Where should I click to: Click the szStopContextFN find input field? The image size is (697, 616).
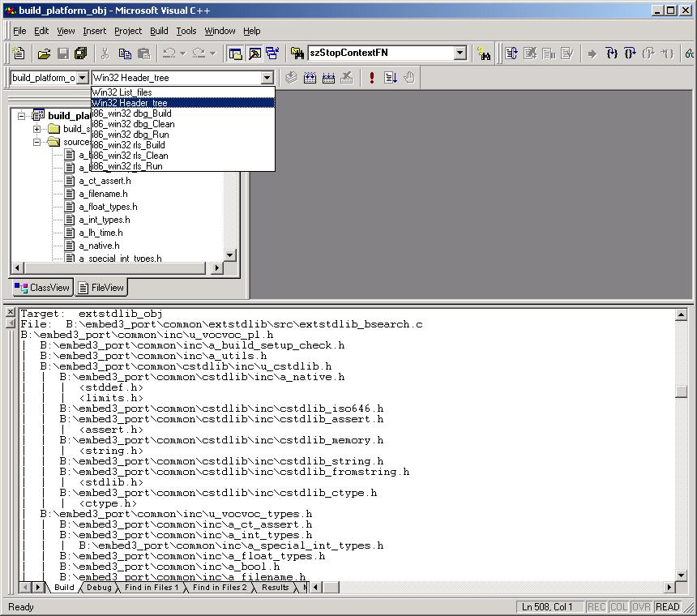point(382,53)
